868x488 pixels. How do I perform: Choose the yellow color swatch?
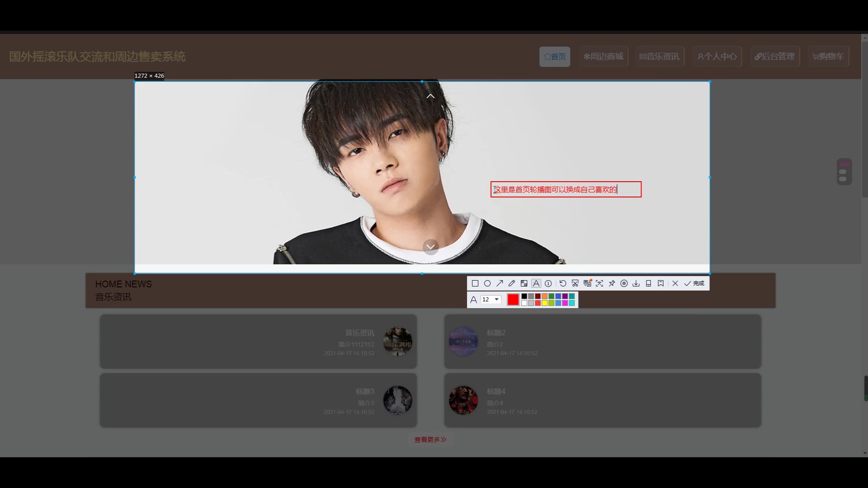pos(545,303)
